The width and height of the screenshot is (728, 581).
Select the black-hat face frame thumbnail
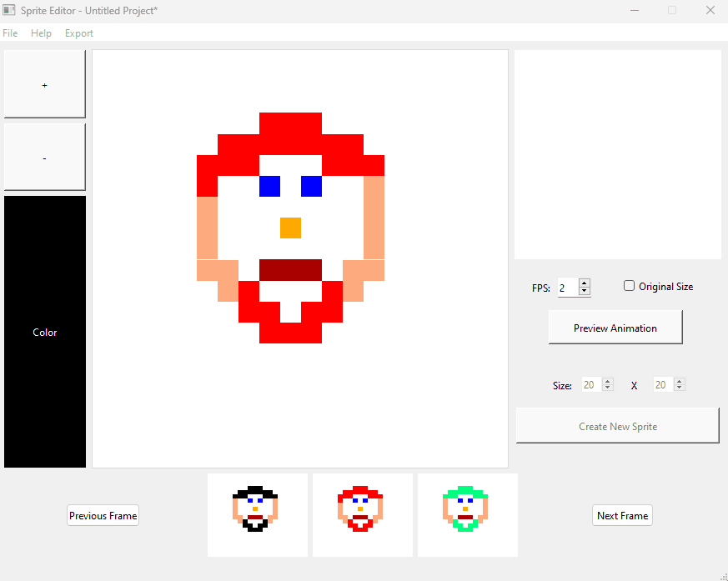257,514
